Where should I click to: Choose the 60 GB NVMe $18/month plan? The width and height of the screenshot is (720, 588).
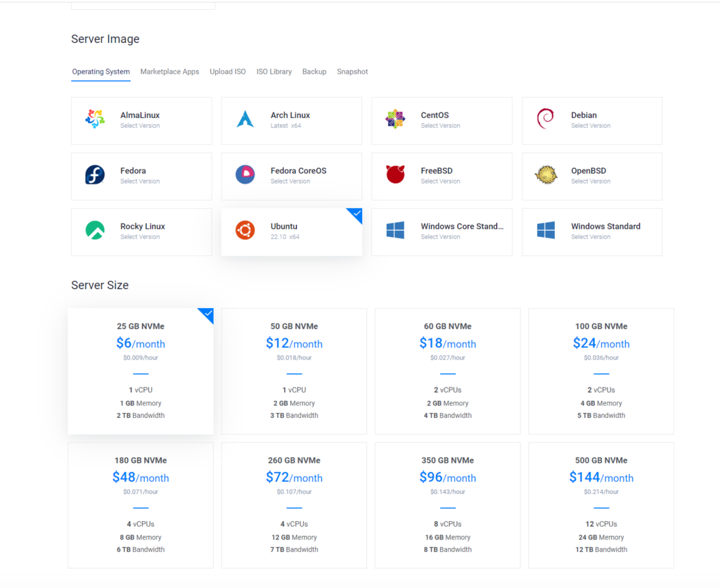pos(448,371)
